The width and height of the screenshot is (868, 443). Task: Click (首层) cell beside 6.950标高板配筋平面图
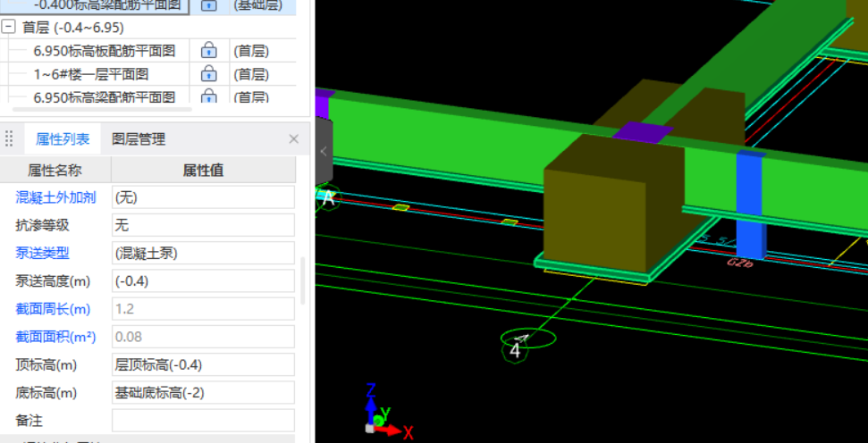coord(251,52)
